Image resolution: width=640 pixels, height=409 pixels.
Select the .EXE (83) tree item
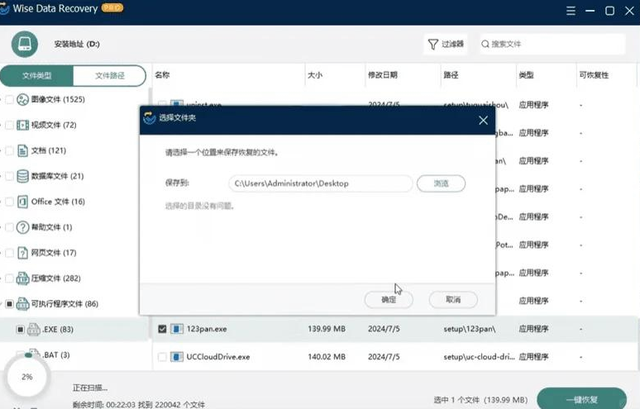pos(58,329)
